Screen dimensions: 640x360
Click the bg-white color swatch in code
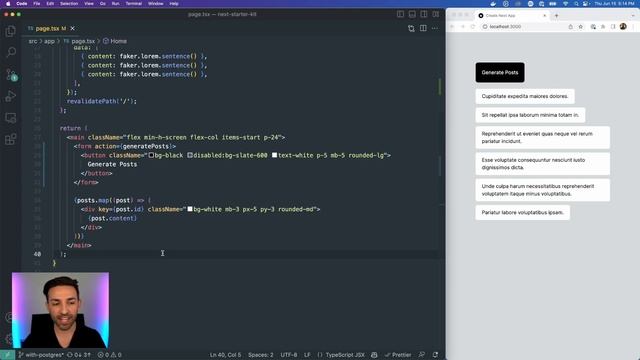click(x=190, y=209)
